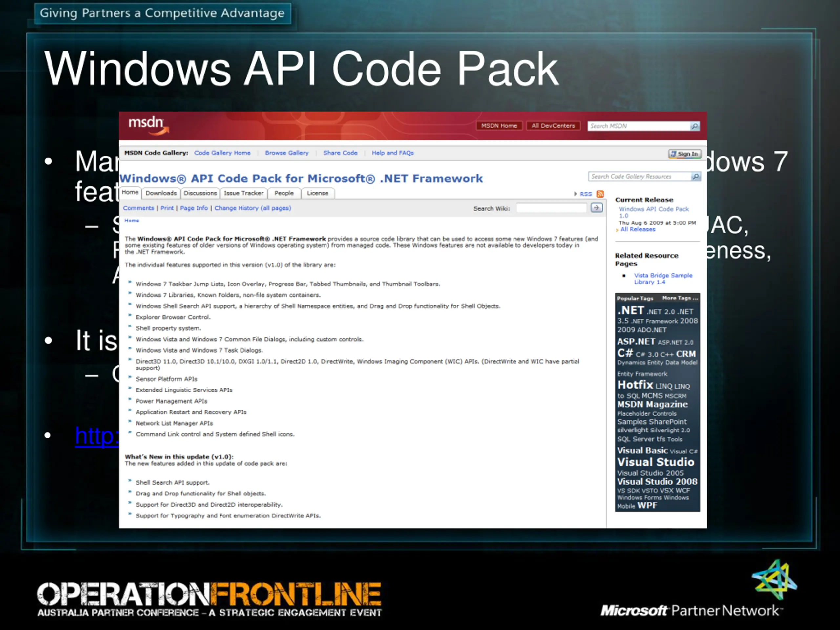Open the Discussions tab
Viewport: 840px width, 630px height.
(x=200, y=193)
